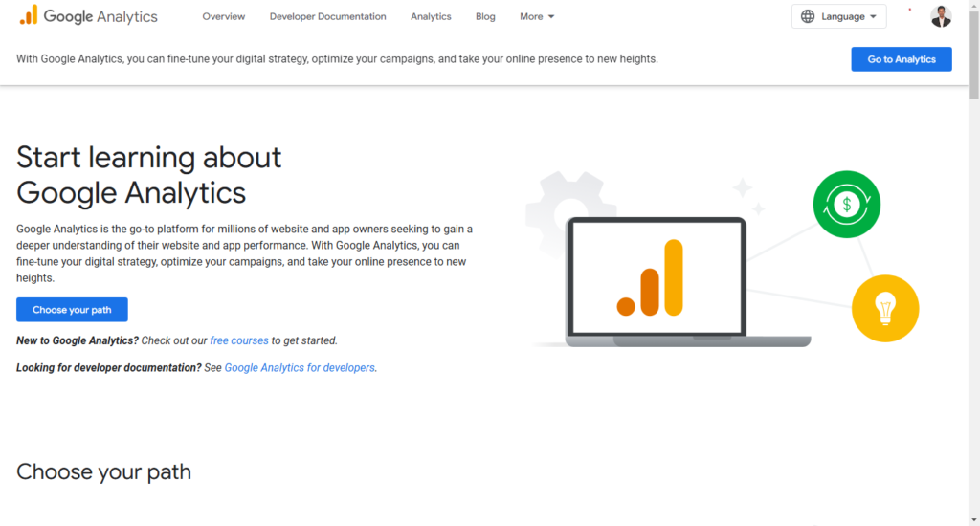
Task: Click the vertical scrollbar thumb
Action: point(973,55)
